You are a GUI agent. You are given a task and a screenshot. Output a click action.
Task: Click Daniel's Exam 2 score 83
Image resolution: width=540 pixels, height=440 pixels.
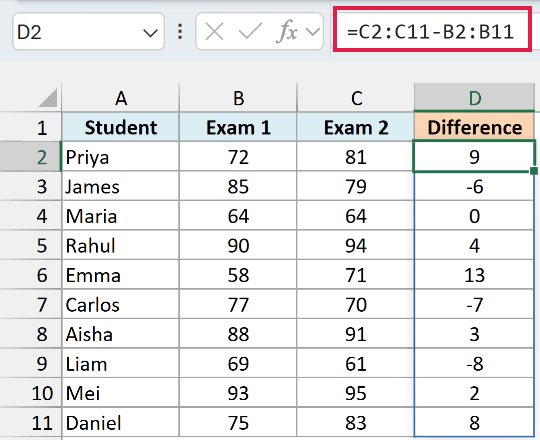pos(356,422)
